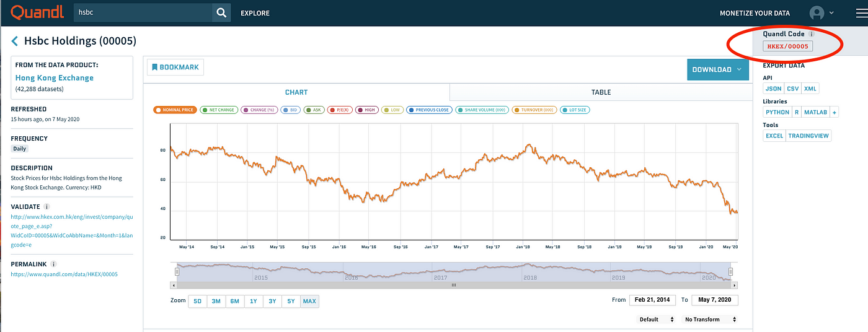Click the HKEX/00005 Quandl code
The image size is (868, 332).
[x=787, y=46]
